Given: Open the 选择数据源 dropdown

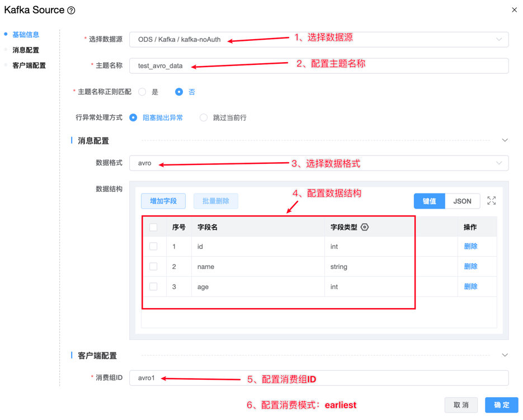Looking at the screenshot, I should tap(319, 40).
